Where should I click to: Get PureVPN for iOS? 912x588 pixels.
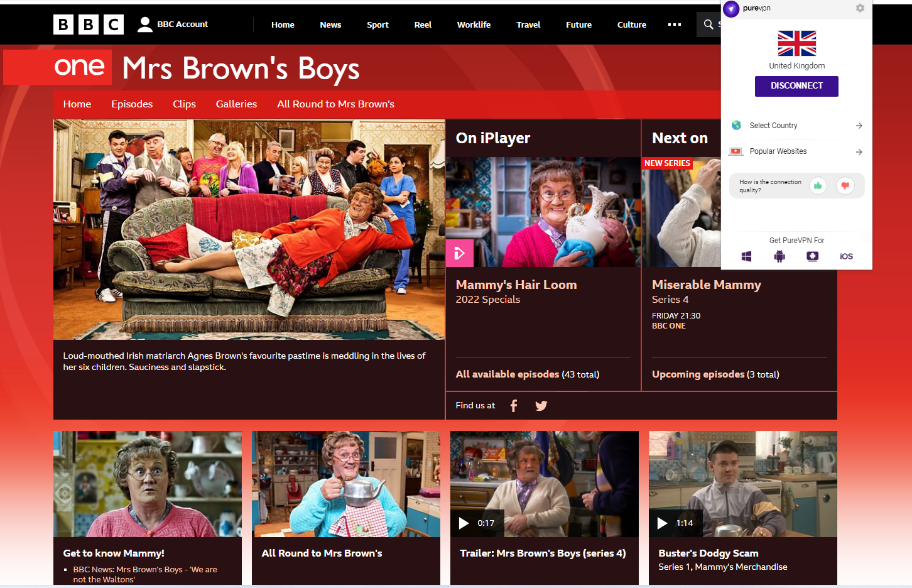coord(846,256)
